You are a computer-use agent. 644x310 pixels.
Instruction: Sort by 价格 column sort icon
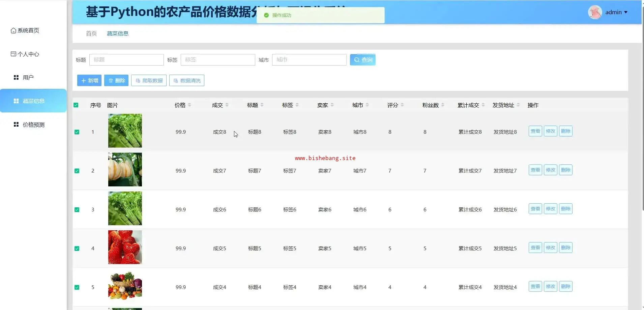[x=189, y=105]
